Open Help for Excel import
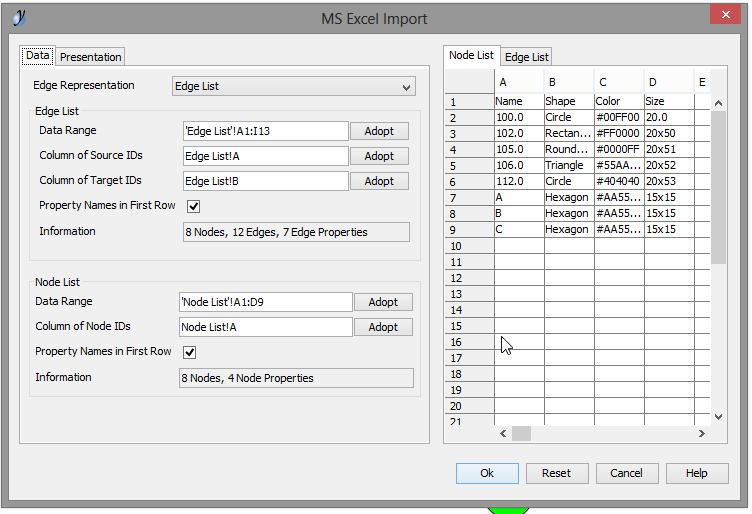 click(697, 473)
